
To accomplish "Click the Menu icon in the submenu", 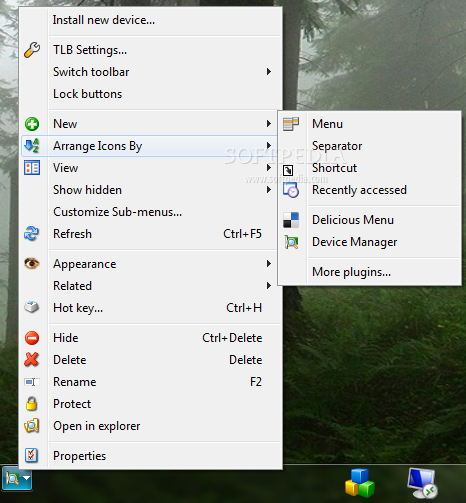I will click(x=291, y=124).
